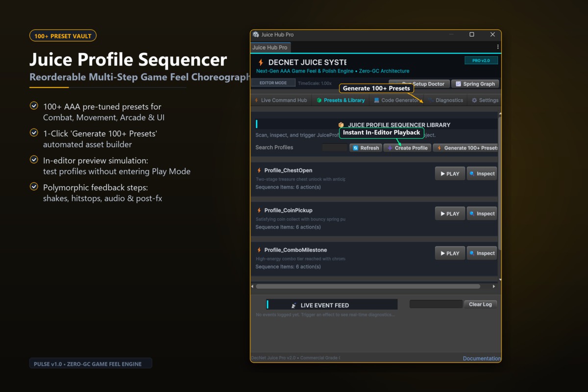The width and height of the screenshot is (588, 392).
Task: Click the box icon beside JUICE PROFILE SEQUENCER LIBRARY
Action: coord(341,125)
